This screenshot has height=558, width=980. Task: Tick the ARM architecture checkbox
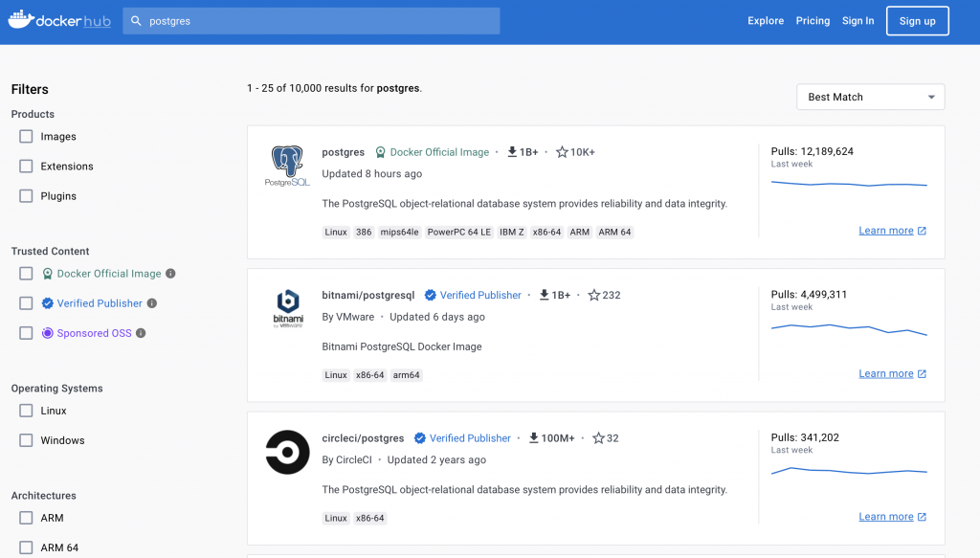pyautogui.click(x=26, y=518)
